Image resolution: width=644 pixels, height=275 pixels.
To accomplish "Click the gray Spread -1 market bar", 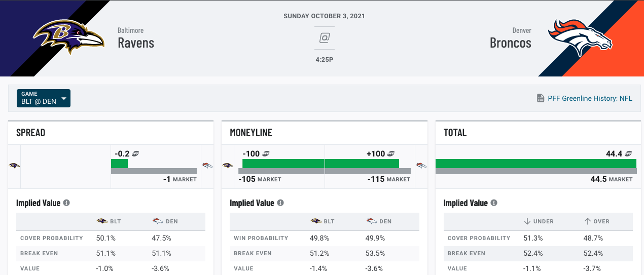I will [x=154, y=171].
